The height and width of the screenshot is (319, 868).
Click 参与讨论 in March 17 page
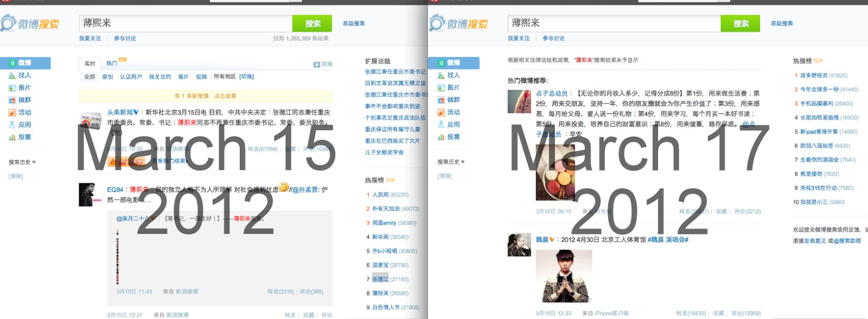click(x=553, y=39)
